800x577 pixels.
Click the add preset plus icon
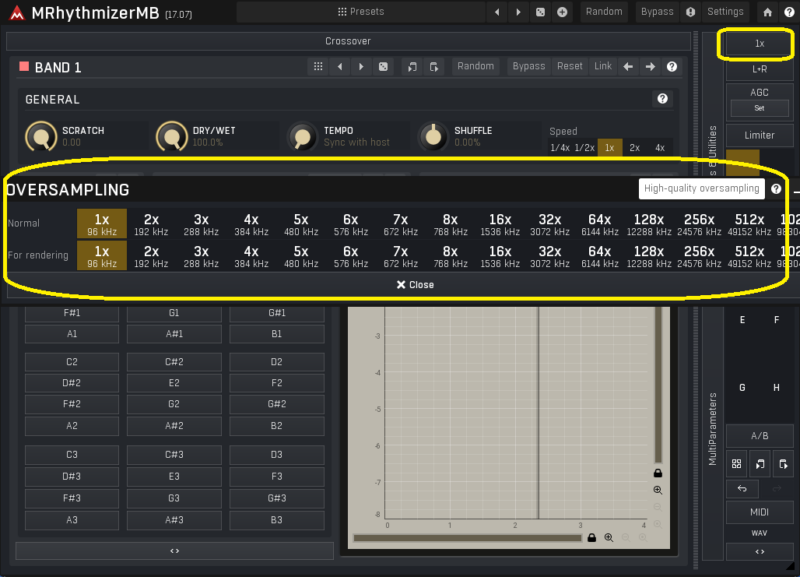click(x=562, y=12)
